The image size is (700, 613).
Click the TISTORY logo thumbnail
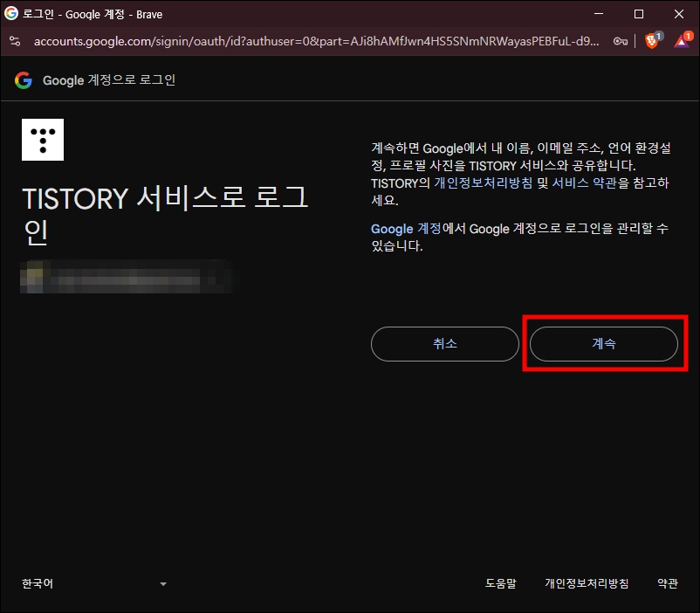tap(43, 140)
